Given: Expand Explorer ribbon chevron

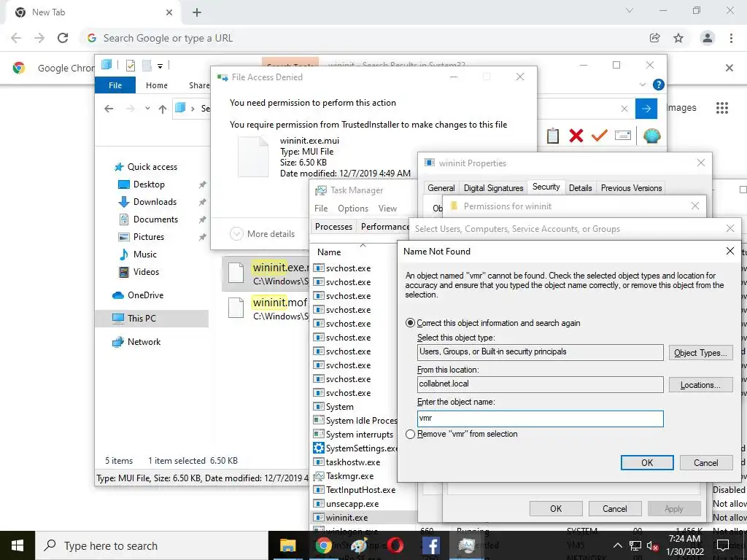Looking at the screenshot, I should click(x=642, y=85).
